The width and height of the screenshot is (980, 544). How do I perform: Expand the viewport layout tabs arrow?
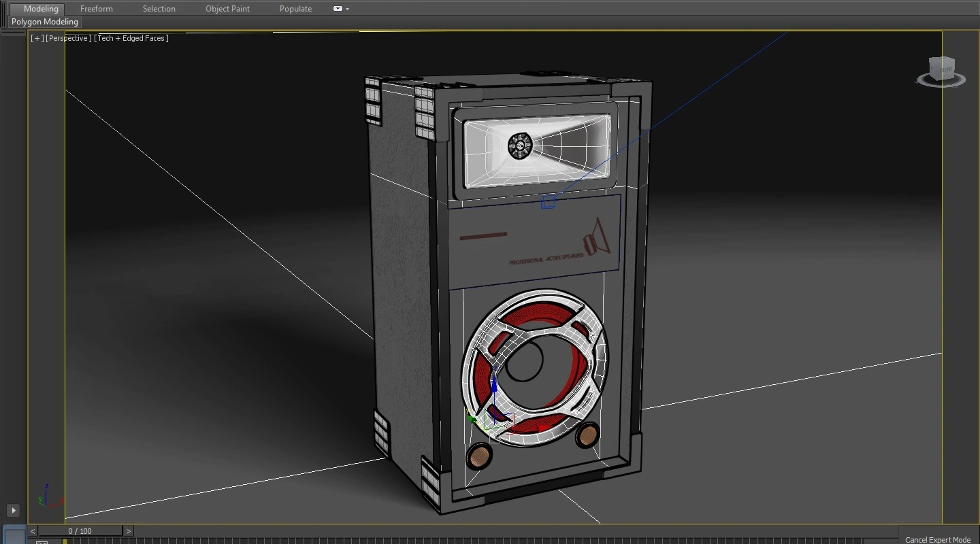(x=13, y=510)
